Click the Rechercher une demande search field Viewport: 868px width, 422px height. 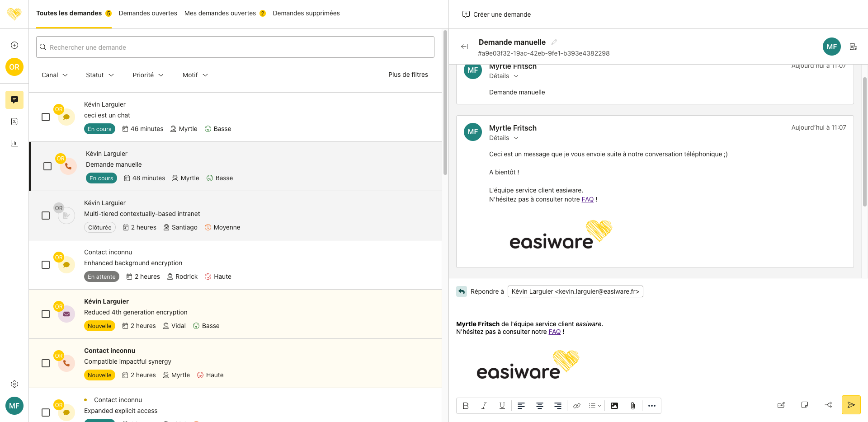click(235, 47)
